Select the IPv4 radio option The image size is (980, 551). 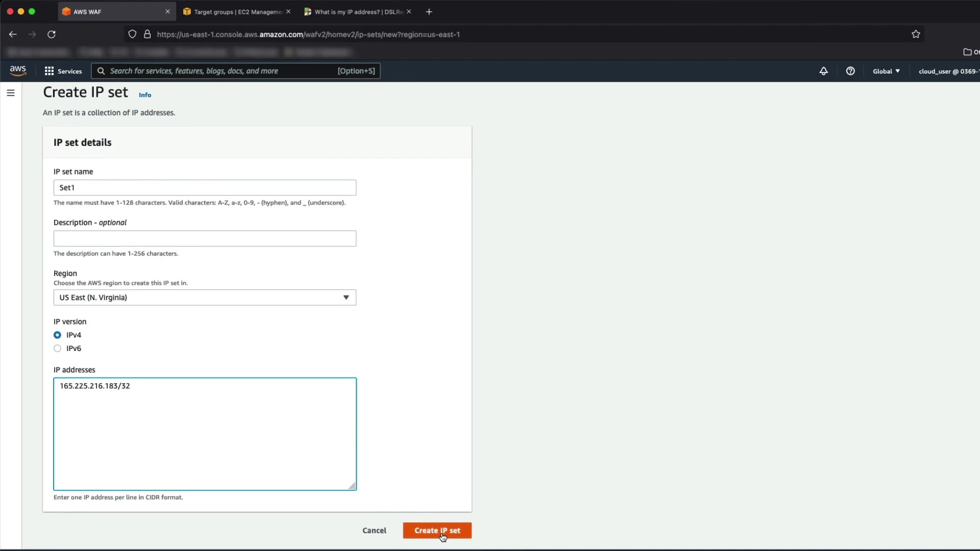click(x=58, y=335)
